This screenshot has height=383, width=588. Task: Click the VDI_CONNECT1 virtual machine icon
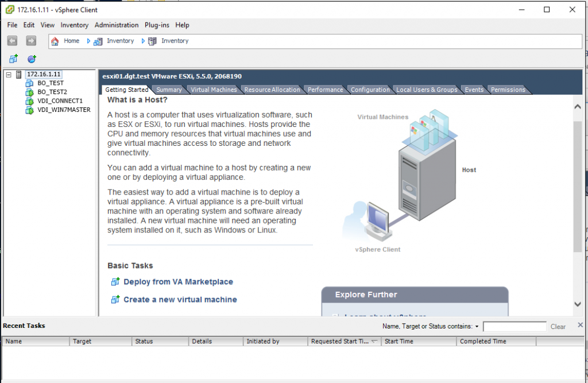click(x=29, y=101)
